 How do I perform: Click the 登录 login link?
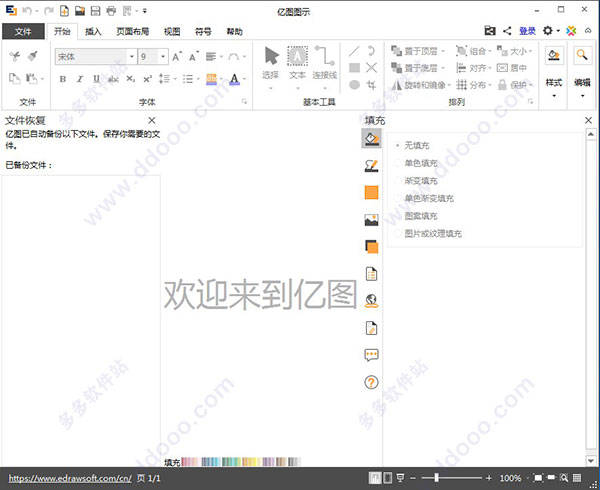pyautogui.click(x=527, y=31)
